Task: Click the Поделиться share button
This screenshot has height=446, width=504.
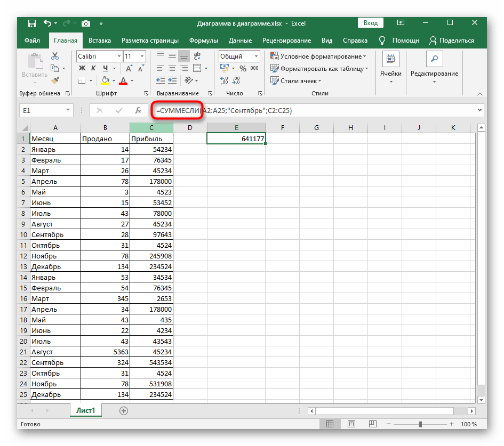Action: [452, 40]
